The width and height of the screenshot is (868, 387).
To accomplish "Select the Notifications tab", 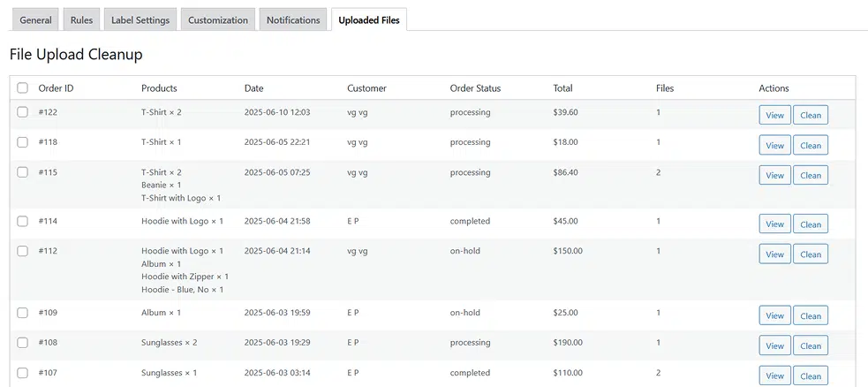I will (292, 20).
